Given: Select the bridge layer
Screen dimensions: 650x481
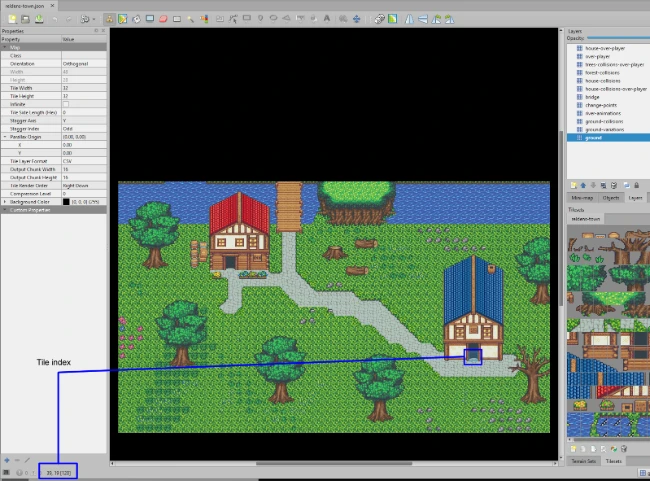Looking at the screenshot, I should 608,97.
